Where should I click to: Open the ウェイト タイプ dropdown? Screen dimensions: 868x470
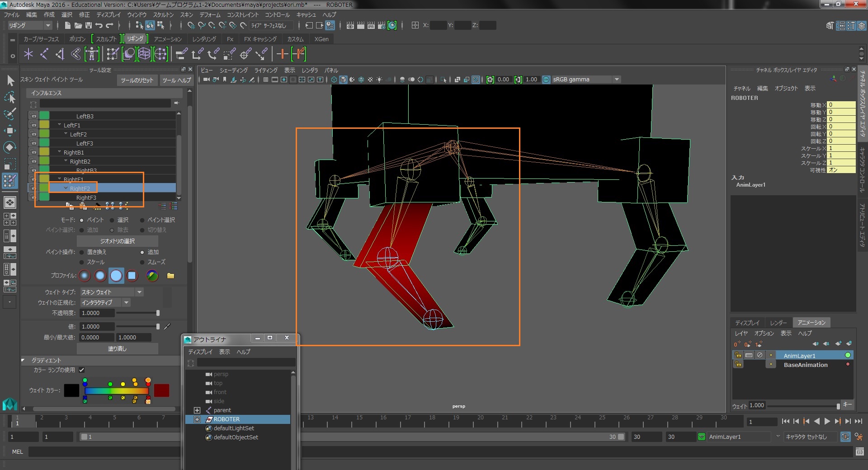tap(112, 292)
